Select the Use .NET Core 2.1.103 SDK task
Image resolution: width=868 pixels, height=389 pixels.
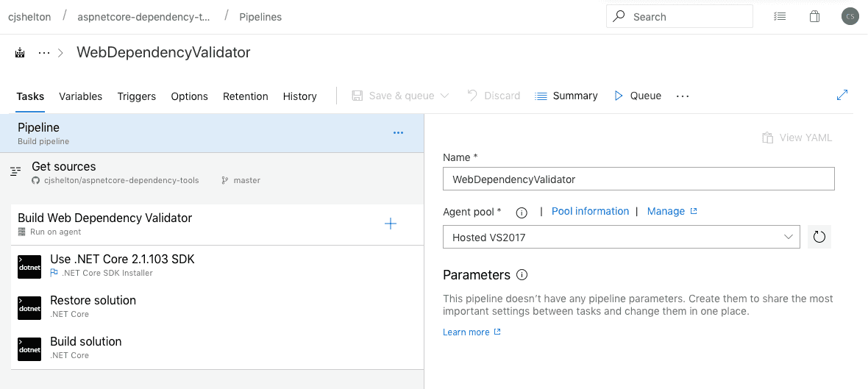coord(217,266)
